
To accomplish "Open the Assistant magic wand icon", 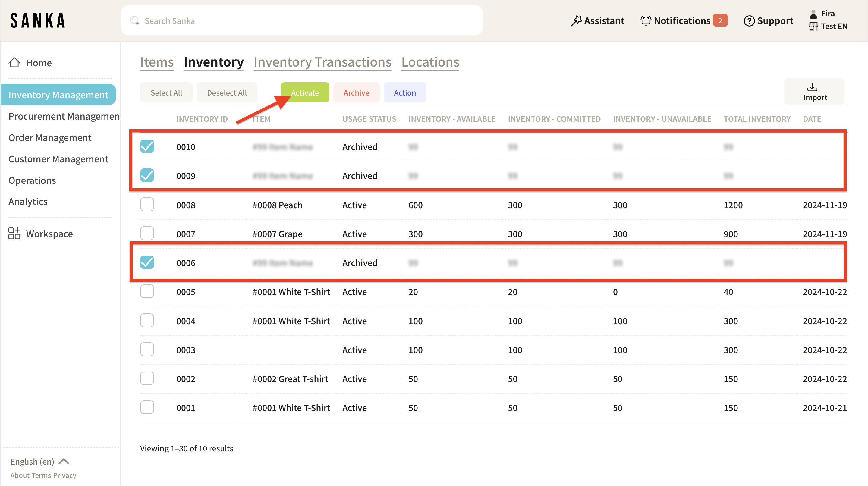I will pos(576,21).
